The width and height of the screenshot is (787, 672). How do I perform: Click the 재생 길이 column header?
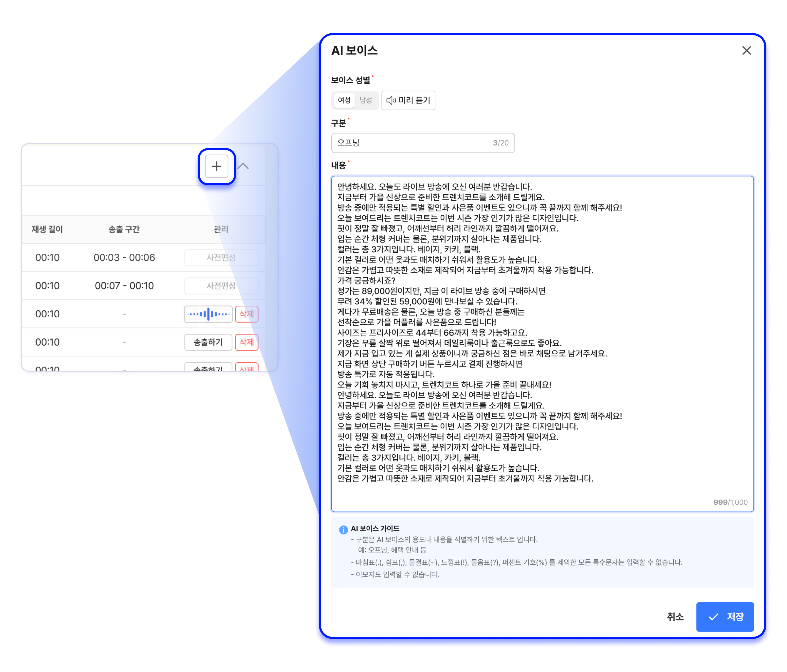click(x=47, y=229)
